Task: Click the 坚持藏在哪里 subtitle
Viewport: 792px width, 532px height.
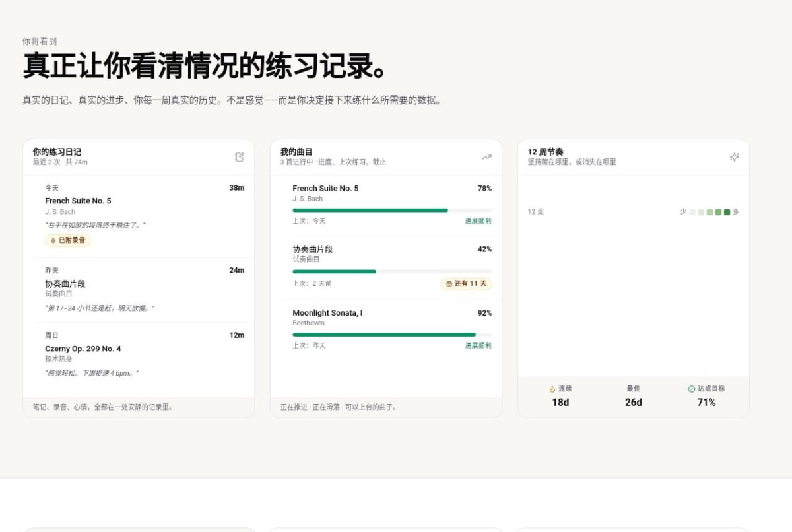Action: (x=572, y=162)
